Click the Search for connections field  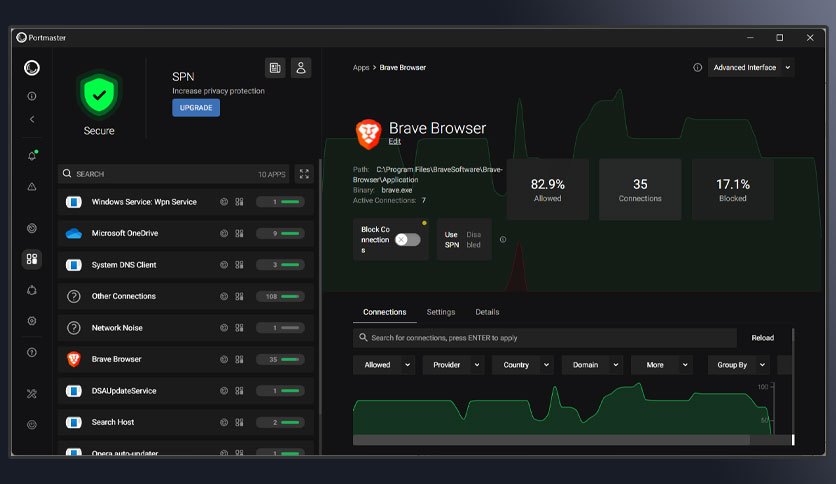pyautogui.click(x=544, y=337)
